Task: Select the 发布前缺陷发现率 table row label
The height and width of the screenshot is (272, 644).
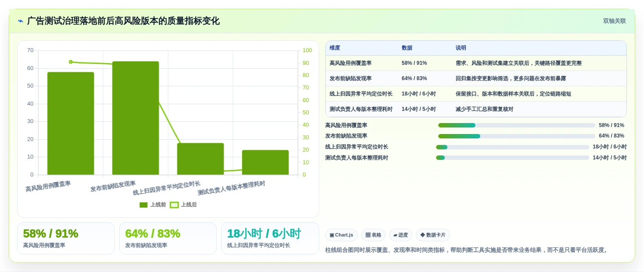Action: click(x=351, y=78)
